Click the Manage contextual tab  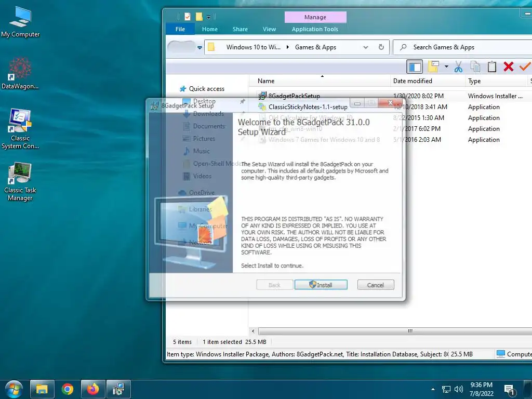point(315,17)
